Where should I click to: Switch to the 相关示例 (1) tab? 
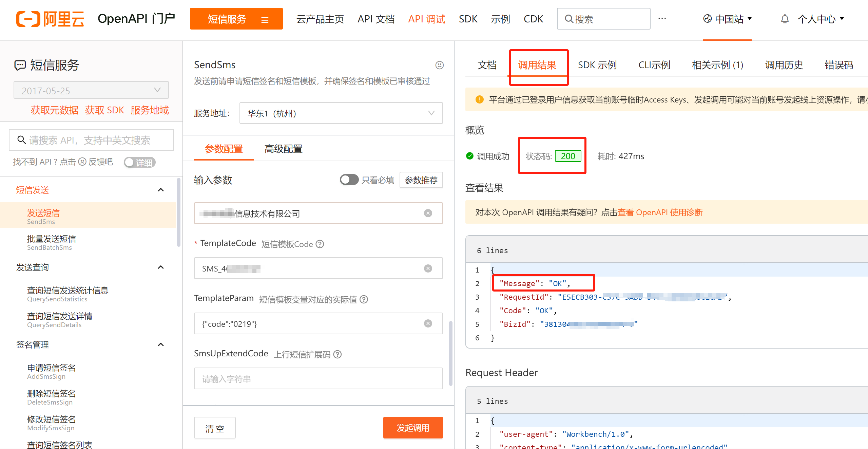(718, 65)
